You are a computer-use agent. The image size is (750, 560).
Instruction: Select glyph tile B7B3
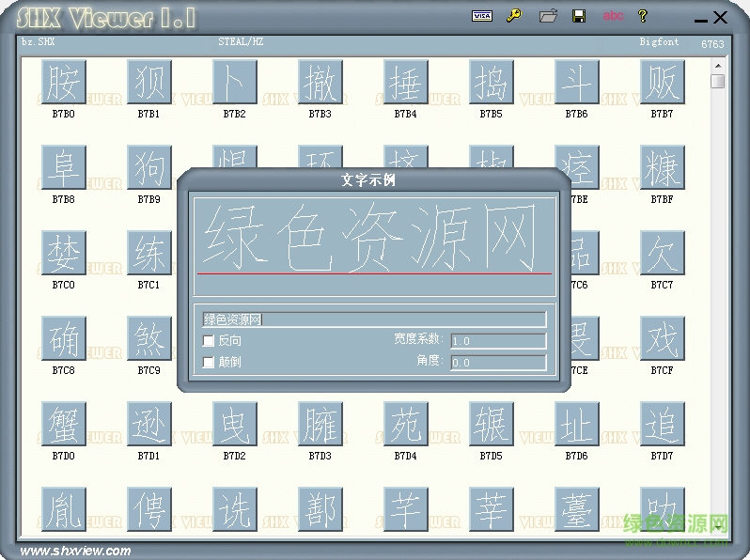coord(320,82)
